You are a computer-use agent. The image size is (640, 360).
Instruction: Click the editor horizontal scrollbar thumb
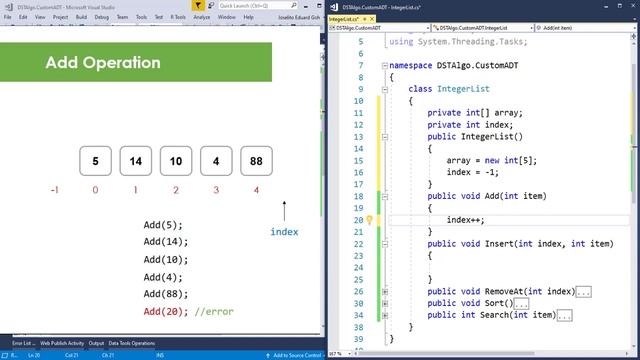tap(446, 354)
